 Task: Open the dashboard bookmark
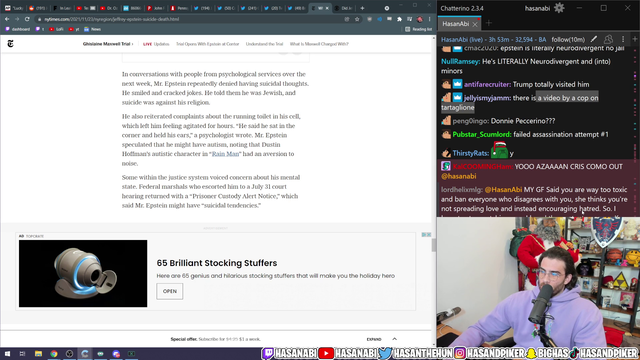[x=18, y=29]
